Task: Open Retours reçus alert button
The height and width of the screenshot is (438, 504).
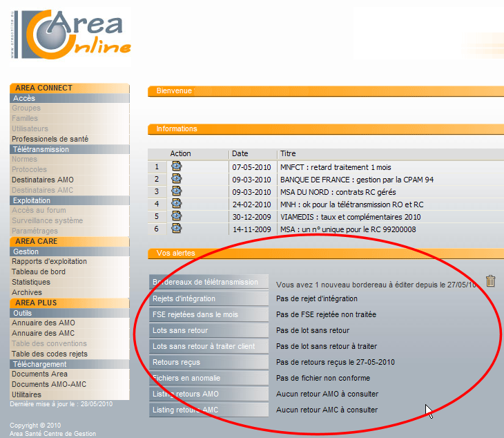Action: pos(209,362)
